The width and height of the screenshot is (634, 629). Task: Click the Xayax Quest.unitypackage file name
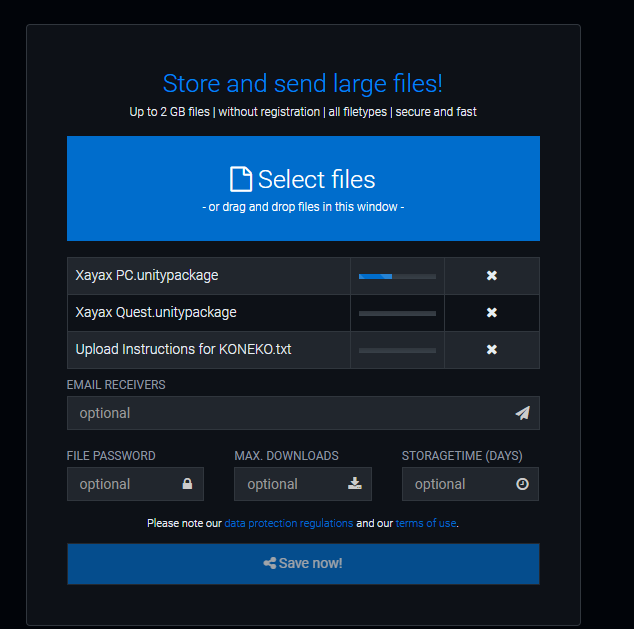pos(156,312)
